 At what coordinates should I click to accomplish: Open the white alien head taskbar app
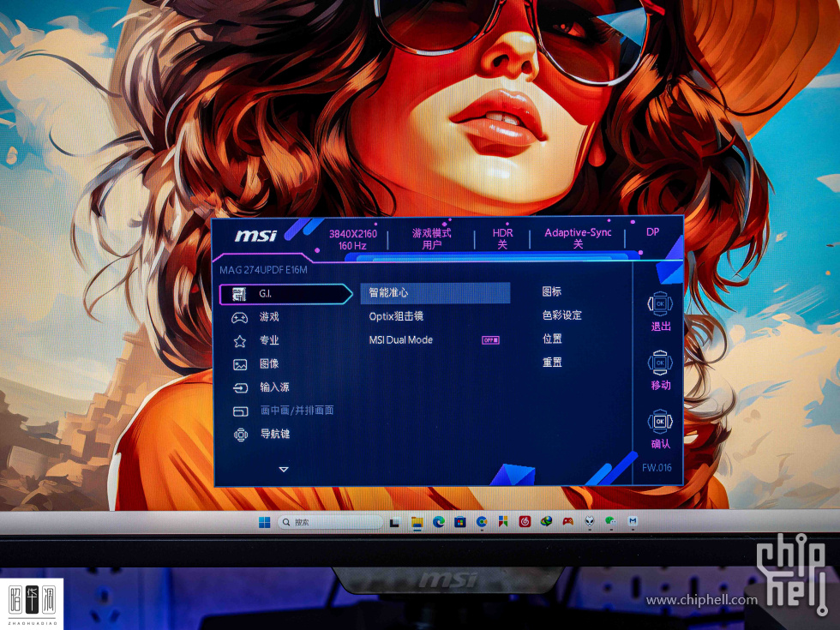590,521
